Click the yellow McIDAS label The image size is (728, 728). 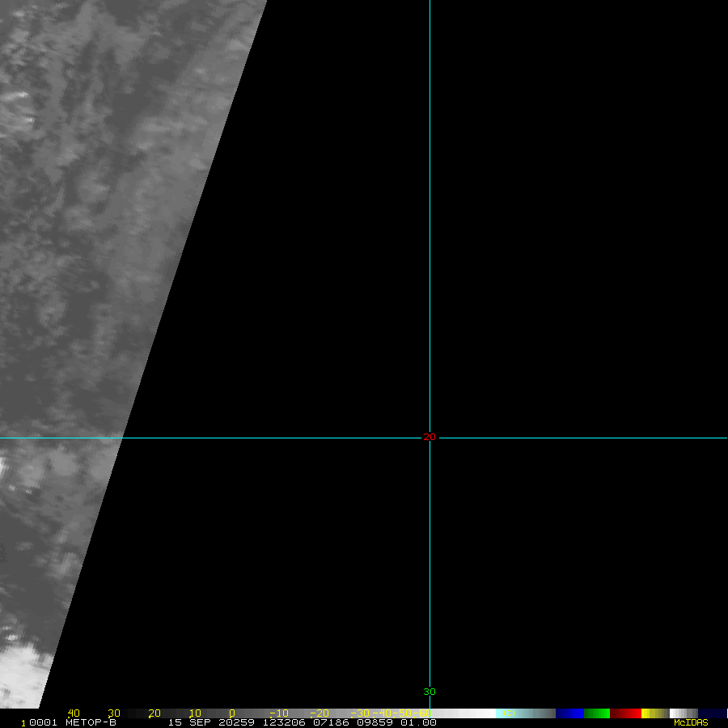click(690, 722)
